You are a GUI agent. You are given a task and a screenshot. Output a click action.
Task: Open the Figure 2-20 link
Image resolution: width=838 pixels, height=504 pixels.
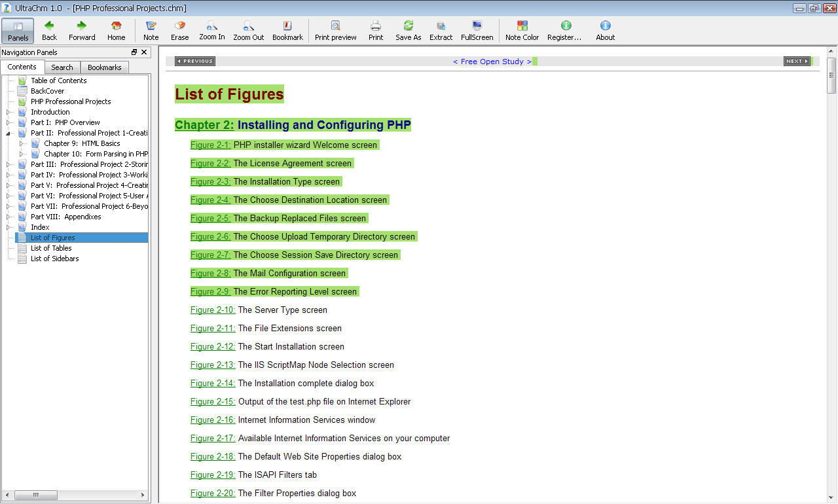(x=213, y=493)
